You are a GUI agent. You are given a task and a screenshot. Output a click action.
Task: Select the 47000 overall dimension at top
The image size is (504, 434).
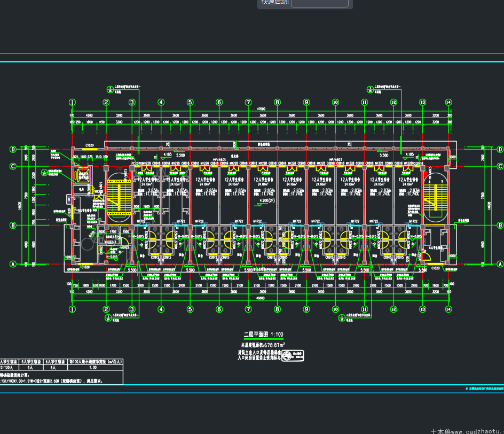(261, 109)
